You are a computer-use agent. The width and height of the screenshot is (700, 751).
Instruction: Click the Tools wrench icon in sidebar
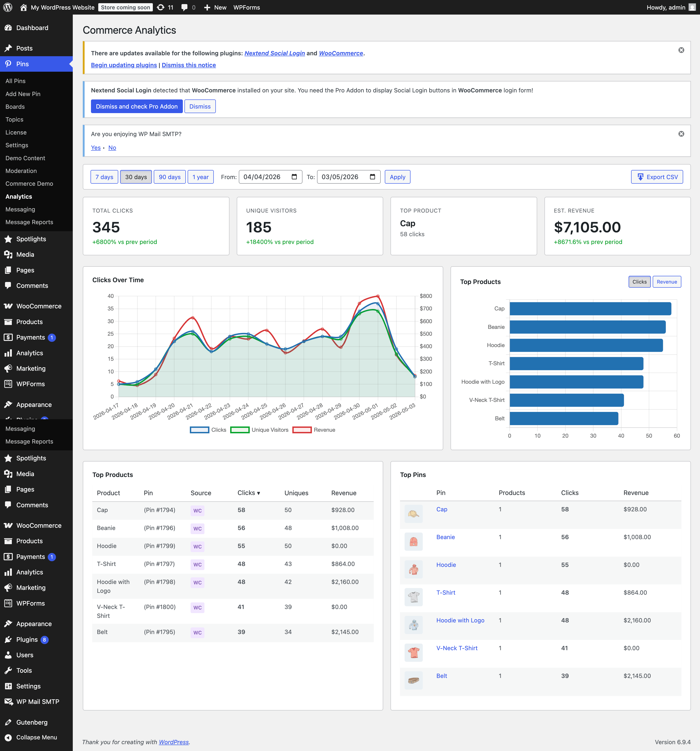coord(8,670)
